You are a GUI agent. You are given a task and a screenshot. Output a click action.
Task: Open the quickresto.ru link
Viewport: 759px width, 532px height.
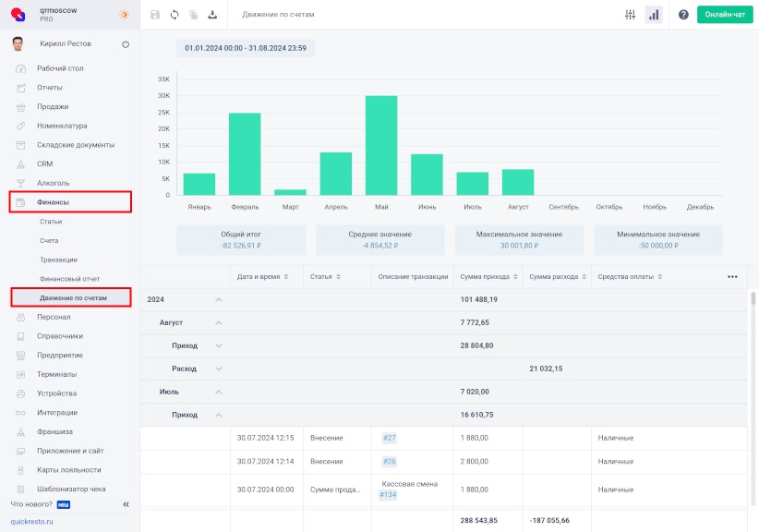tap(32, 521)
